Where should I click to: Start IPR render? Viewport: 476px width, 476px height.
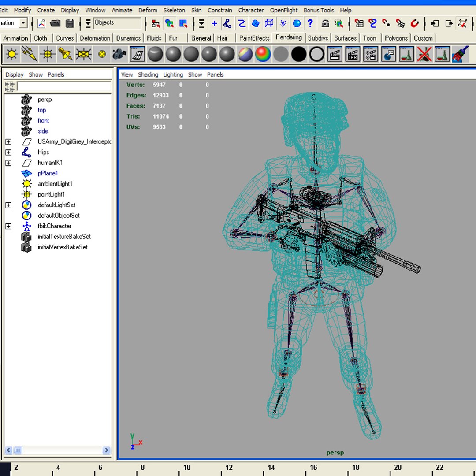coord(353,54)
